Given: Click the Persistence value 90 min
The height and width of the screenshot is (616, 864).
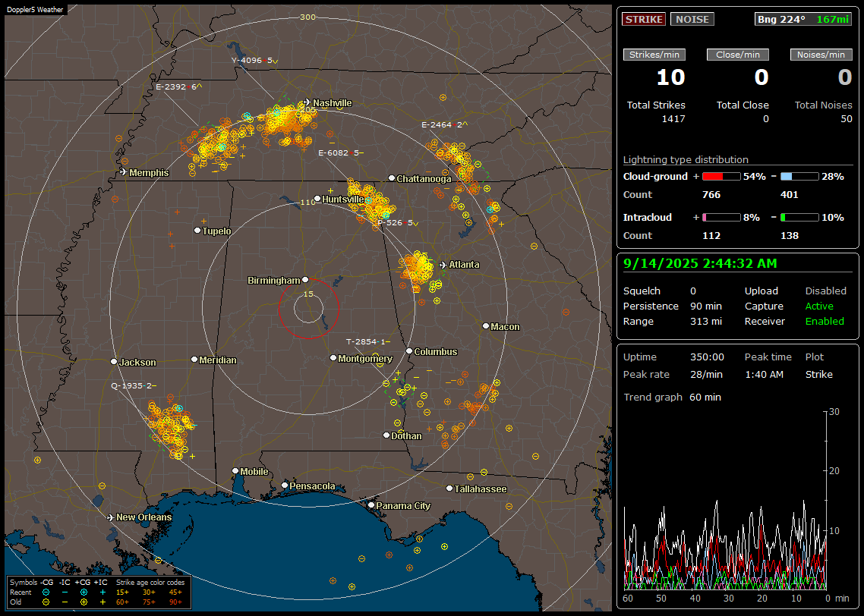Looking at the screenshot, I should click(x=706, y=306).
